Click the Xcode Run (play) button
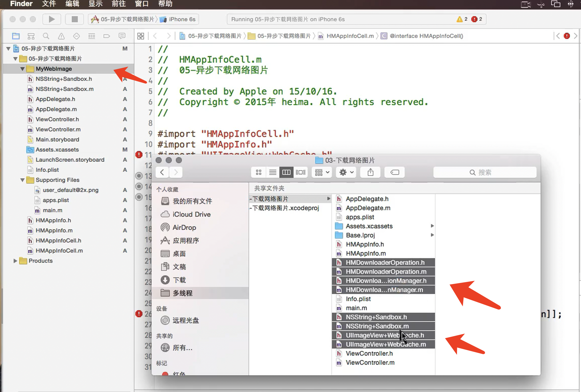This screenshot has width=581, height=392. coord(52,19)
